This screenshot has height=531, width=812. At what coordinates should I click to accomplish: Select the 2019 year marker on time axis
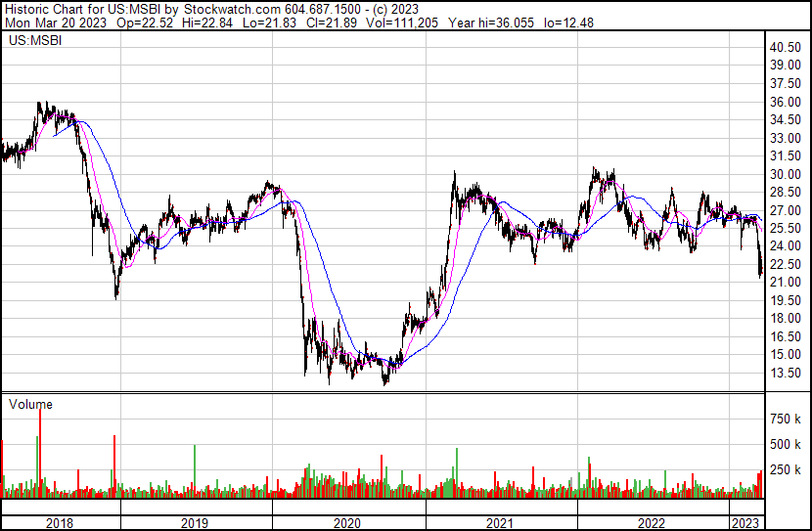196,523
